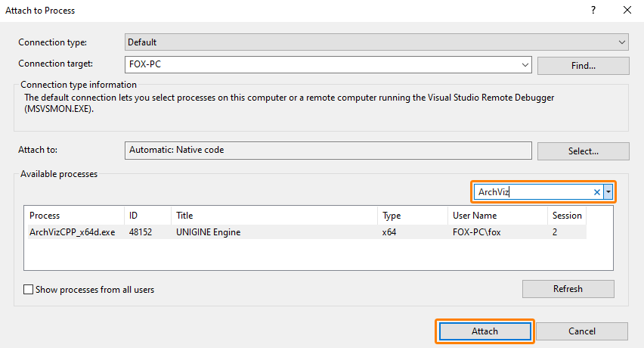Screen dimensions: 644x348
Task: Cancel the attach dialog
Action: 582,331
